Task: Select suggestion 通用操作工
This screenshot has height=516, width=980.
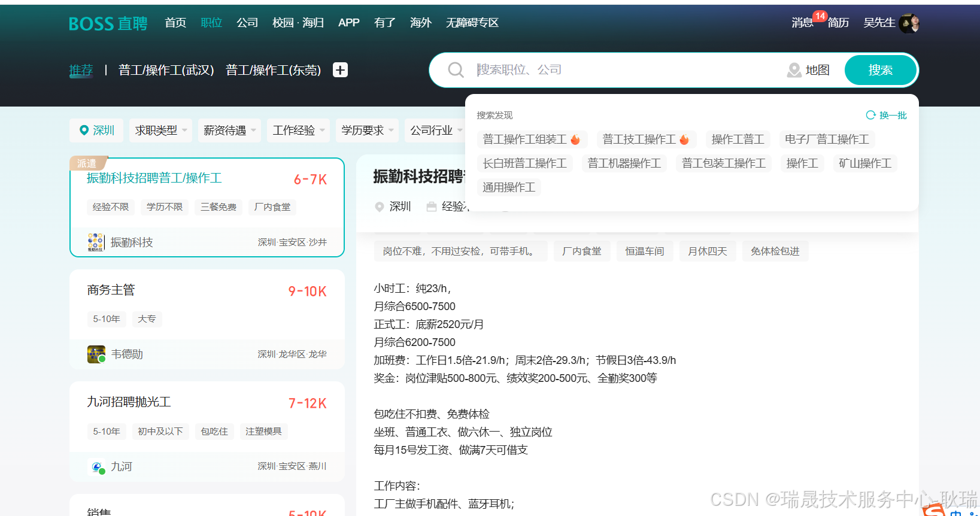Action: point(509,187)
